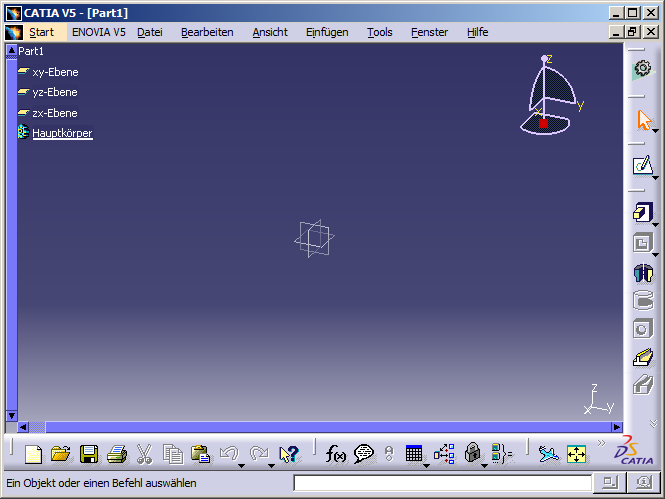Click the Cut scissors icon
This screenshot has height=499, width=665.
(x=144, y=454)
